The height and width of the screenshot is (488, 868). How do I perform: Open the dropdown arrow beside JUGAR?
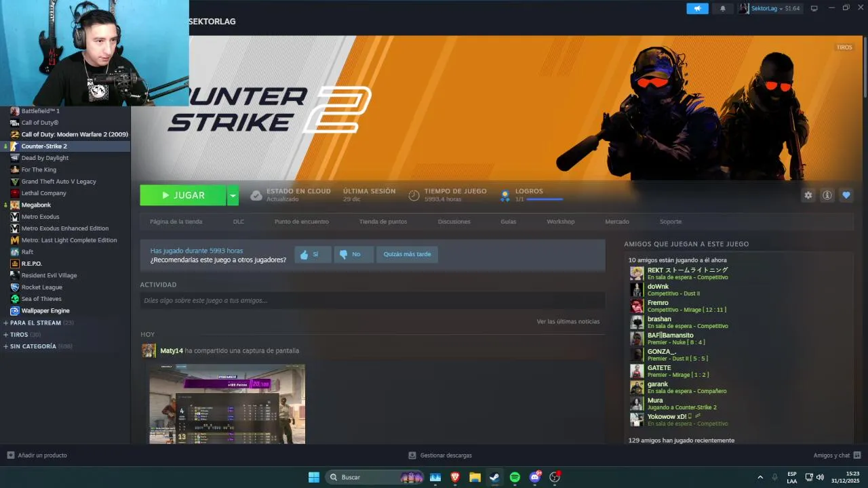pos(233,195)
